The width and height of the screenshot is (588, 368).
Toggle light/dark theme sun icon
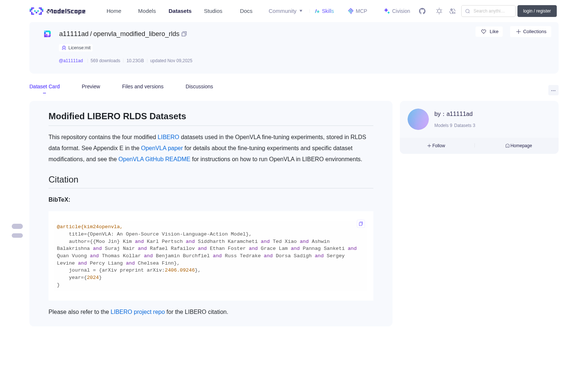click(x=439, y=11)
